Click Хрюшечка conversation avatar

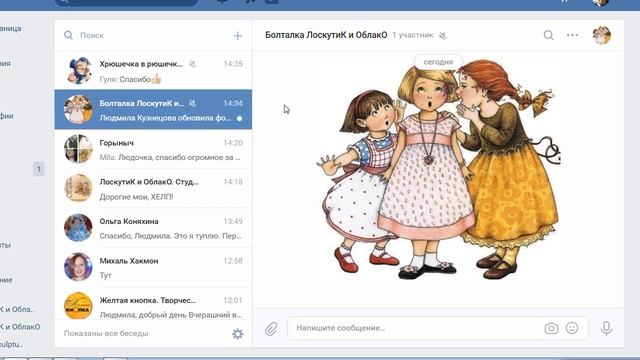pyautogui.click(x=78, y=71)
